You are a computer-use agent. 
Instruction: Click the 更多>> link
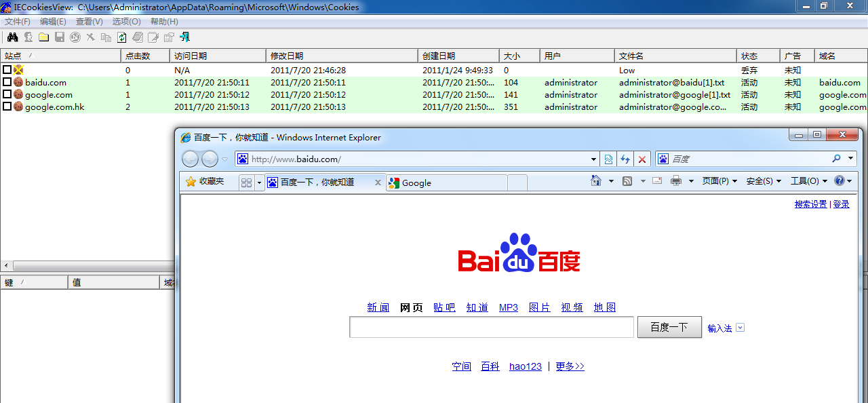[570, 366]
